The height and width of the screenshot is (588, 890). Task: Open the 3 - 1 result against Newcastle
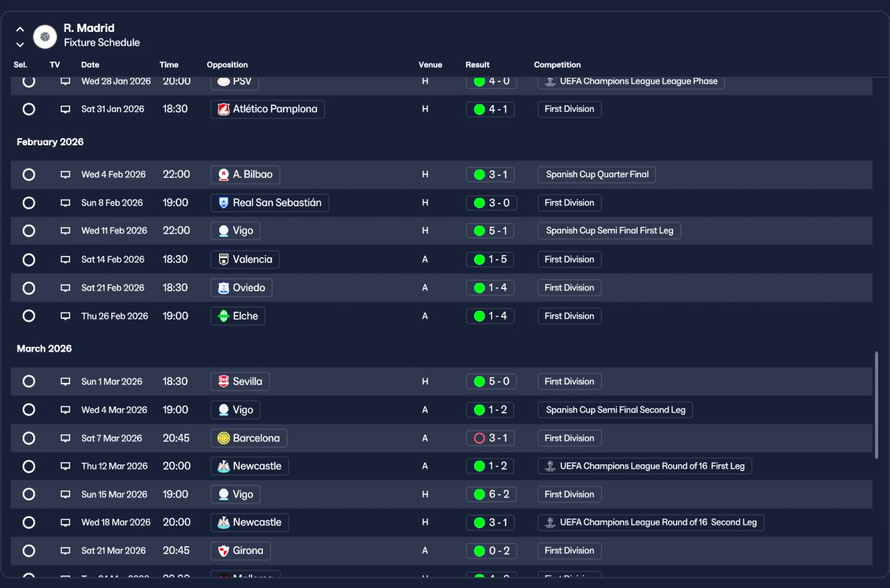(x=490, y=523)
